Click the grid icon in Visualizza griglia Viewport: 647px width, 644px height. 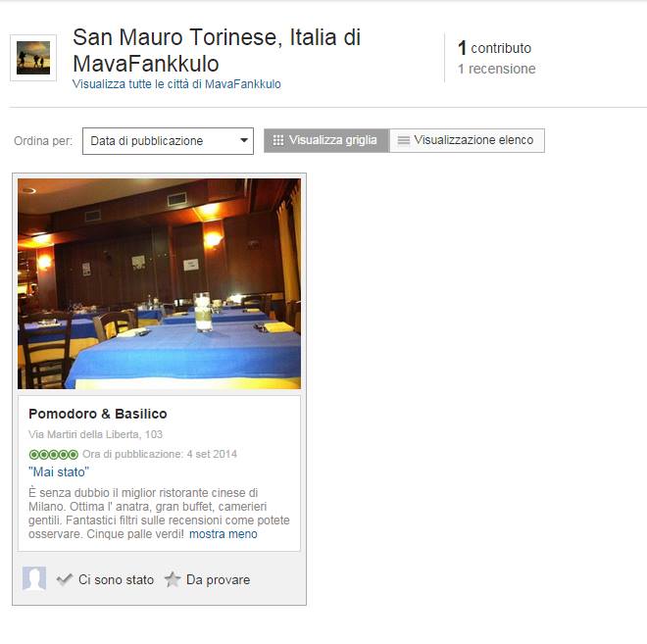tap(278, 140)
